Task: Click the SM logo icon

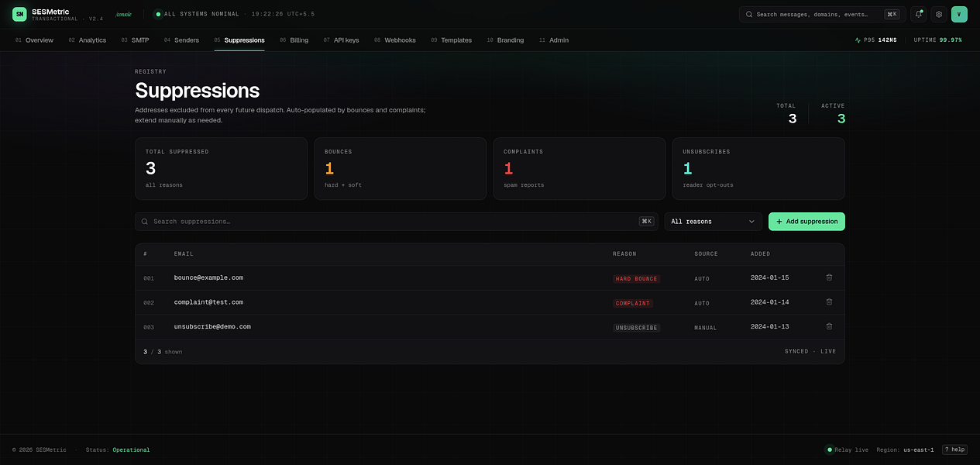Action: click(x=19, y=14)
